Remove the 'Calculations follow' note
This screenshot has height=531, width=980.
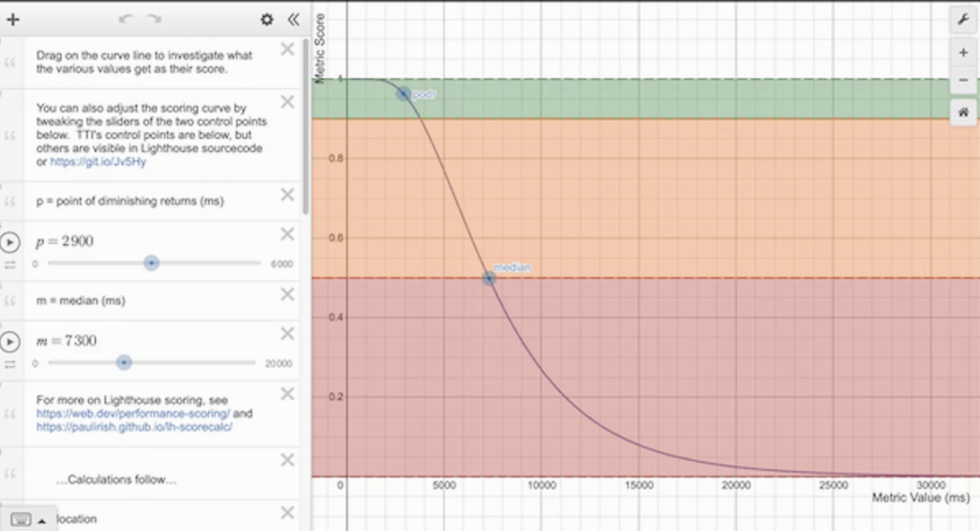[x=288, y=459]
